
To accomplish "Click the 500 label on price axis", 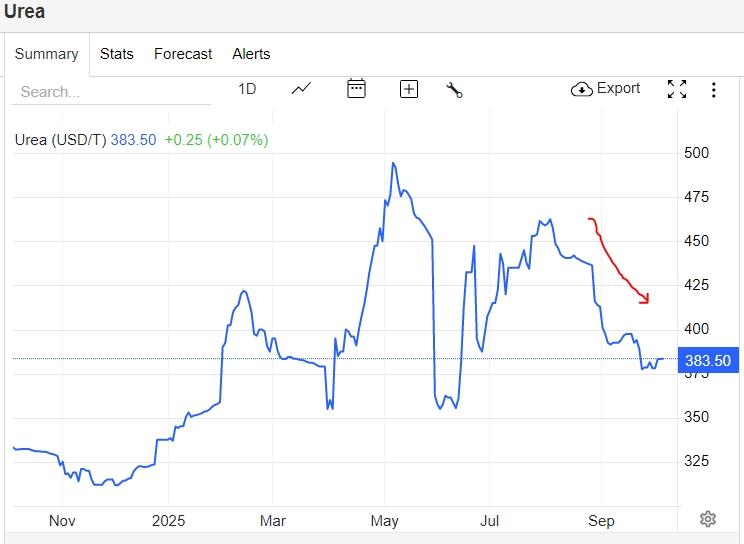I will pos(696,153).
